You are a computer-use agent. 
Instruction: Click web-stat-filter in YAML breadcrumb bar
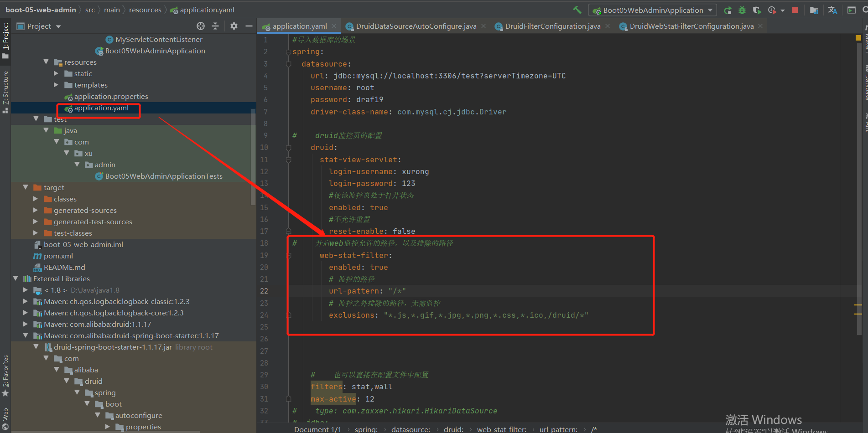tap(501, 429)
